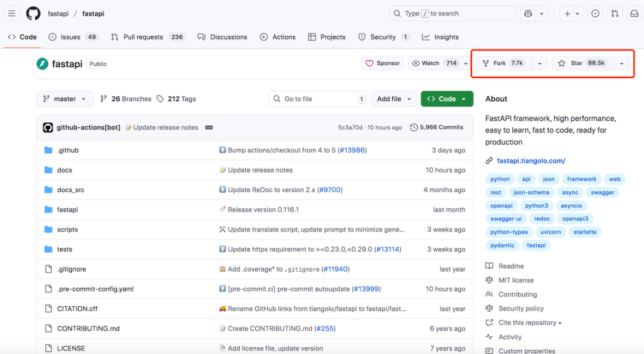Open the Discussions tab
This screenshot has width=644, height=354.
pos(222,37)
